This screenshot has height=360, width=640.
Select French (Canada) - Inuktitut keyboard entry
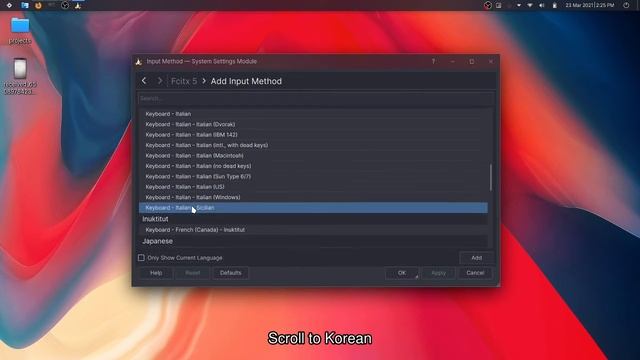click(313, 230)
